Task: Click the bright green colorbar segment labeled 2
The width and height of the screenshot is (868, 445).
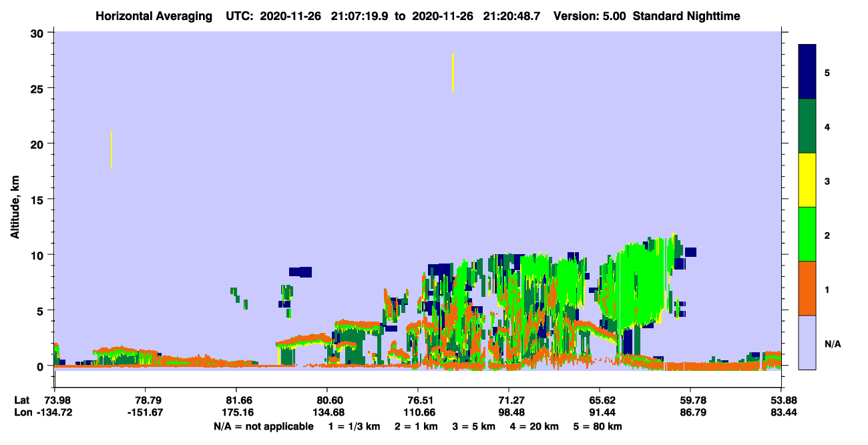Action: pyautogui.click(x=807, y=234)
